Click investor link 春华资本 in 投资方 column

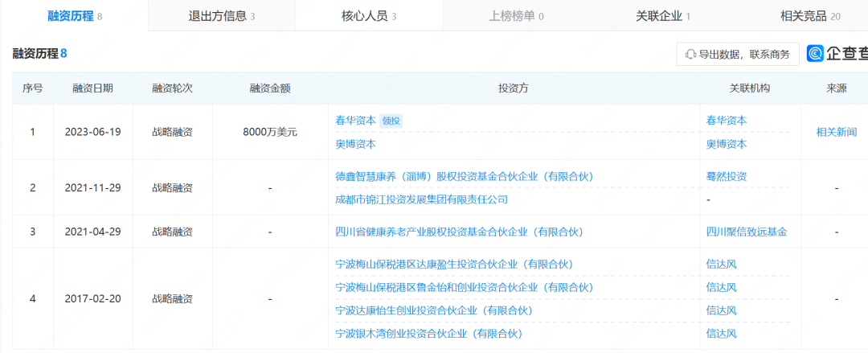point(355,120)
